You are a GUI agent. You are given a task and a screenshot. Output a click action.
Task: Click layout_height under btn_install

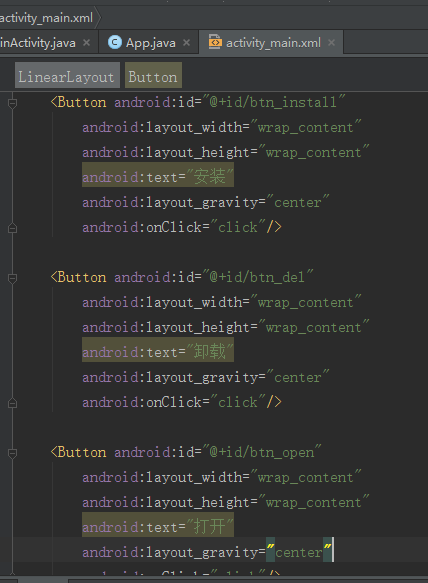click(x=226, y=152)
